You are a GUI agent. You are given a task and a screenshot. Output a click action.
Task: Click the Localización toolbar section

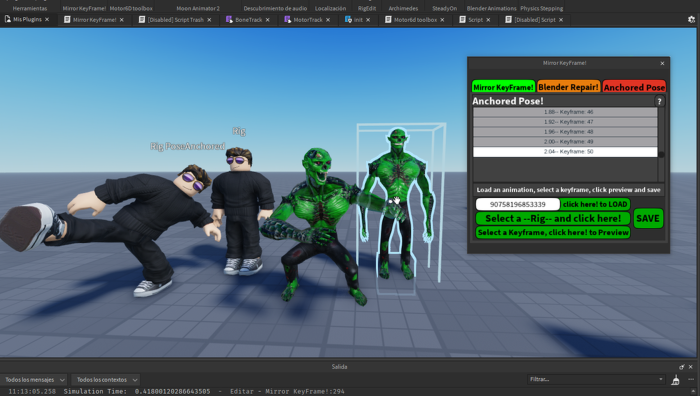click(330, 8)
